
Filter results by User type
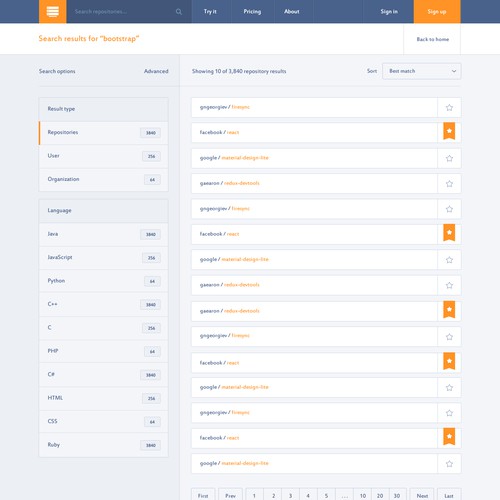pyautogui.click(x=104, y=156)
